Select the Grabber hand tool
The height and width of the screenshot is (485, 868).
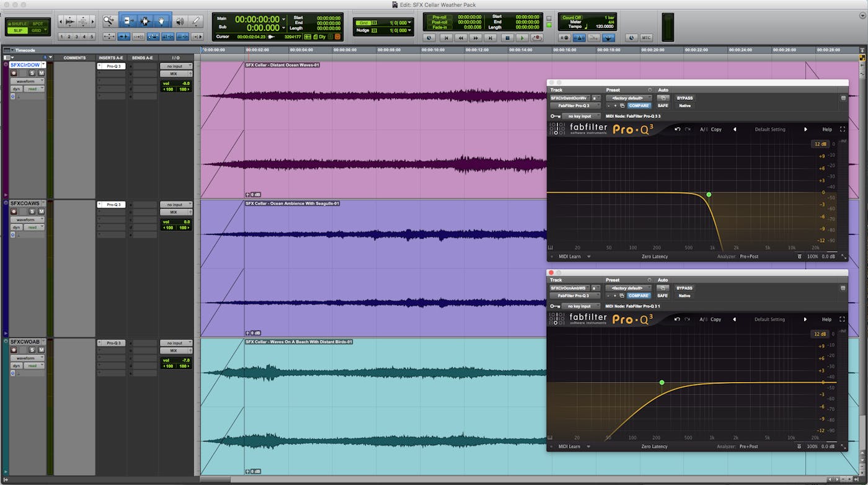pyautogui.click(x=162, y=20)
